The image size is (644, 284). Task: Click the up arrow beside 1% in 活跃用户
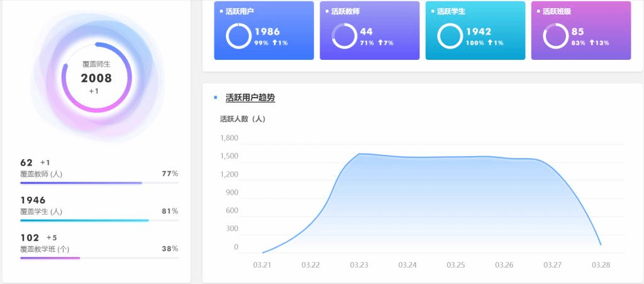[x=274, y=43]
